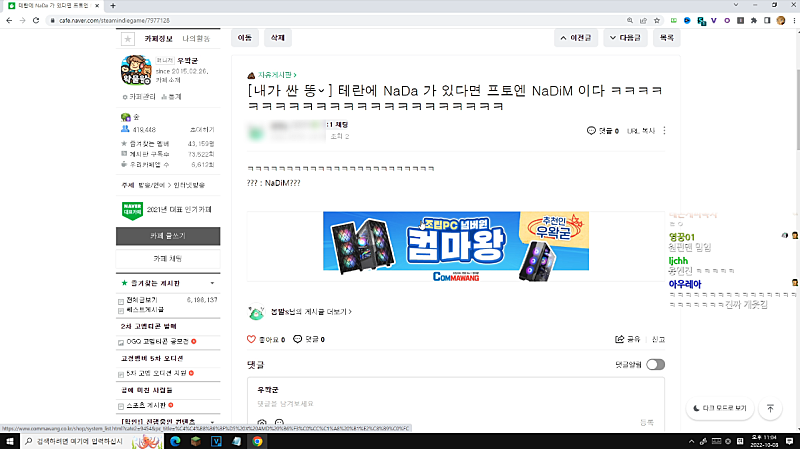Enable 다크 모드로 보기 dark mode
The height and width of the screenshot is (449, 800).
click(x=720, y=408)
